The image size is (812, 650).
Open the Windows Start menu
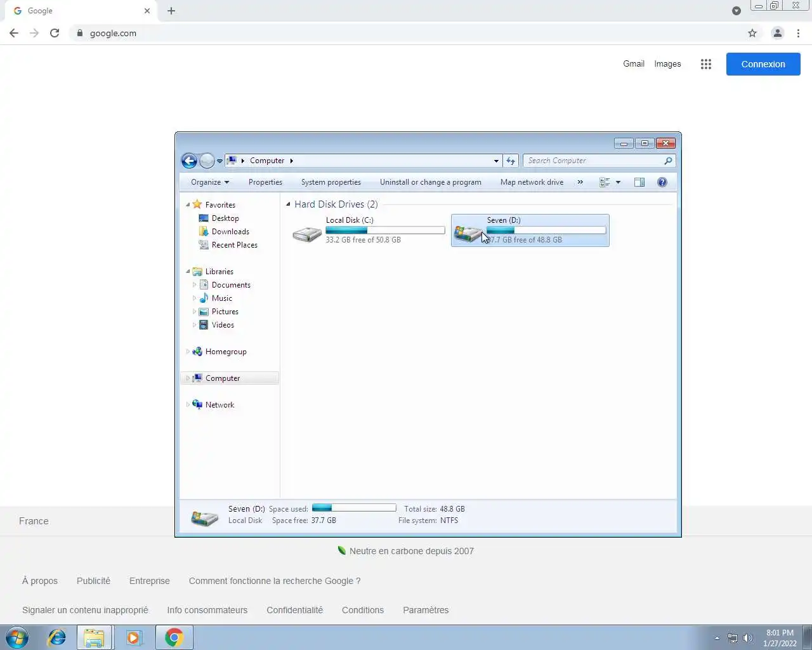tap(17, 637)
